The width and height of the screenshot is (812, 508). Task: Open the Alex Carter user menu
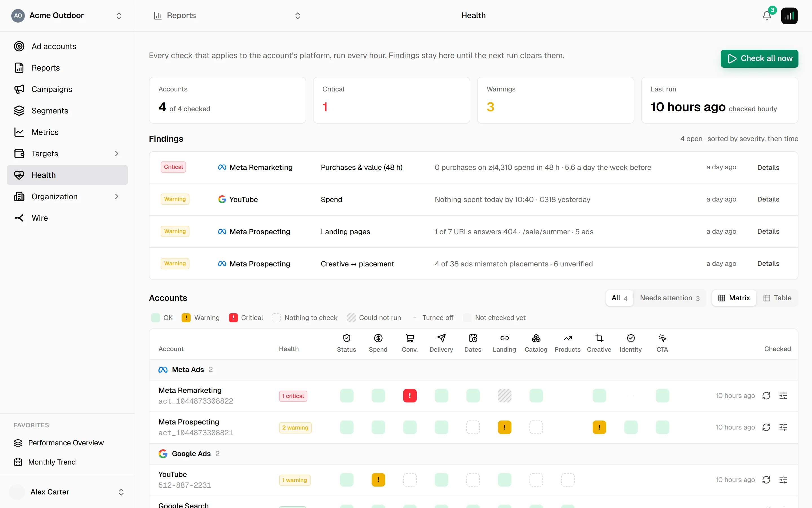(x=67, y=492)
